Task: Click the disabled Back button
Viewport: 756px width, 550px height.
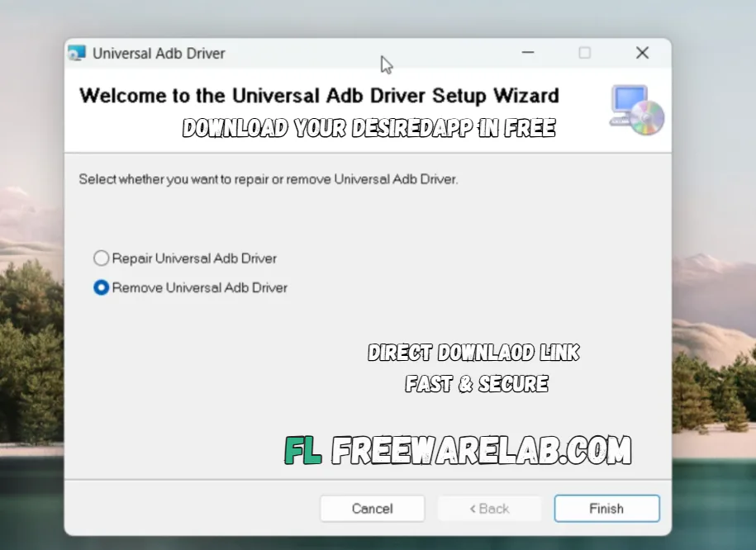Action: [x=489, y=508]
